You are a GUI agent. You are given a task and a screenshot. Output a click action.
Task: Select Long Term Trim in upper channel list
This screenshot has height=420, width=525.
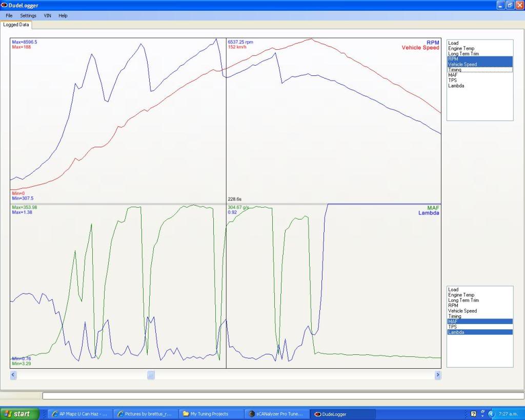[x=479, y=53]
